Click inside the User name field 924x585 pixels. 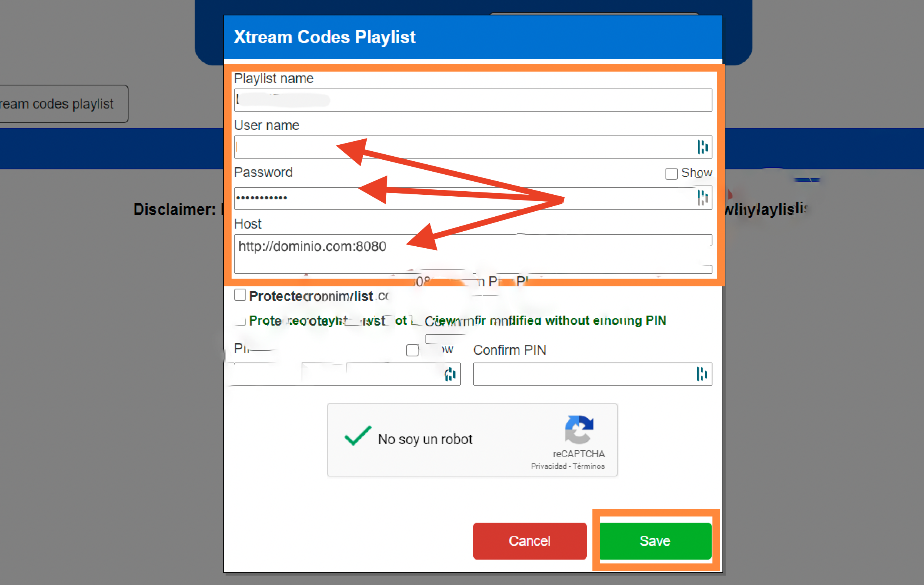[473, 147]
